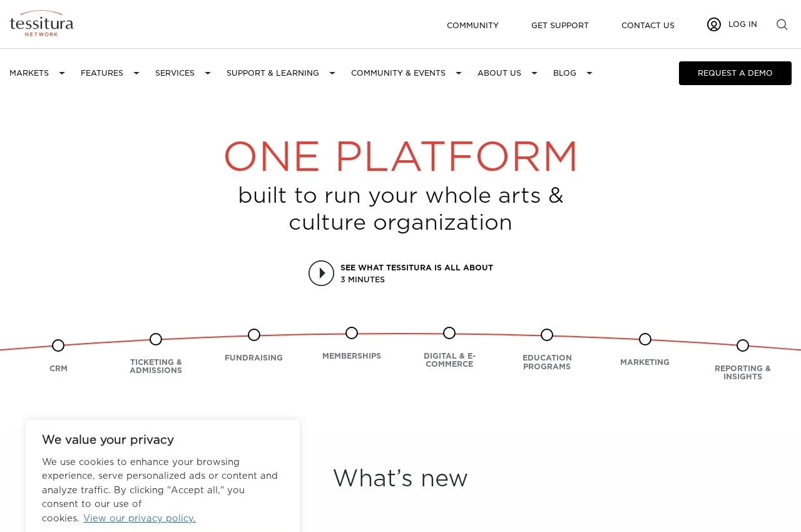Expand the About Us dropdown arrow

coord(534,73)
